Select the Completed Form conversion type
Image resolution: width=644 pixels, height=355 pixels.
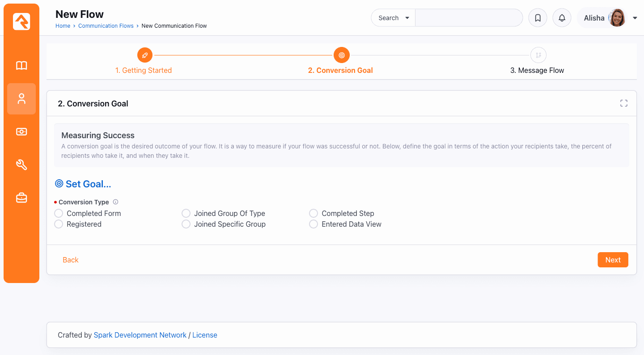point(58,213)
